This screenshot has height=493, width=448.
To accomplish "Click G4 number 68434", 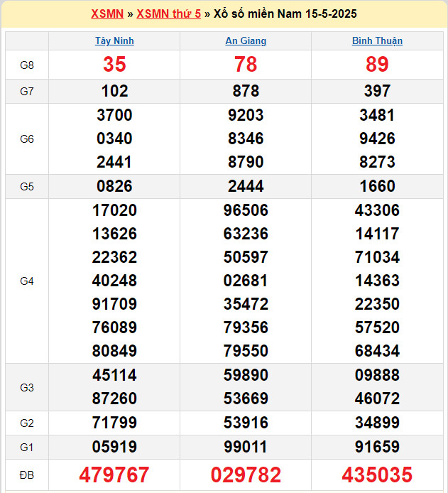I will (x=377, y=351).
